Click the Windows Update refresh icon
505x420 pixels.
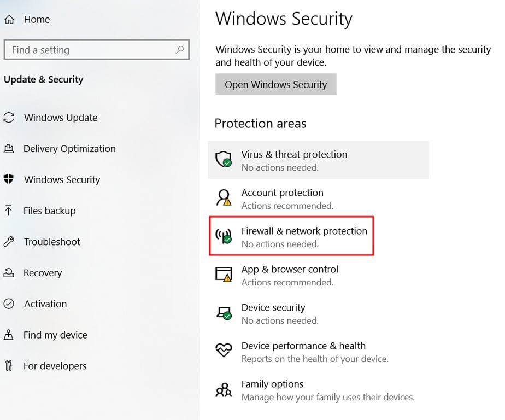click(x=9, y=118)
